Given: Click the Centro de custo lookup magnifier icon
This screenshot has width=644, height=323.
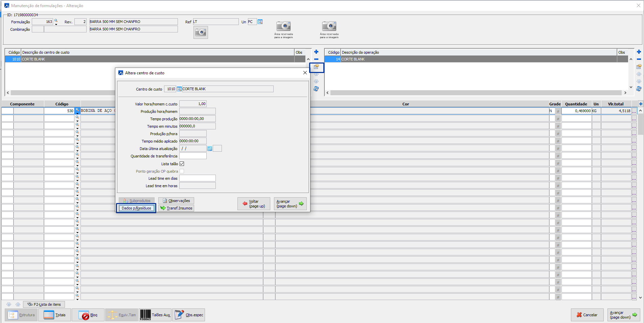Looking at the screenshot, I should (179, 89).
